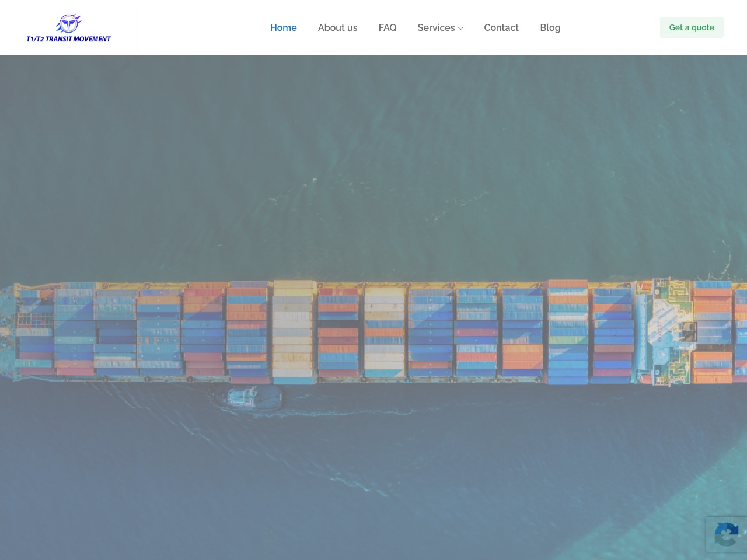Click the Get a quote button
The image size is (747, 560).
692,27
